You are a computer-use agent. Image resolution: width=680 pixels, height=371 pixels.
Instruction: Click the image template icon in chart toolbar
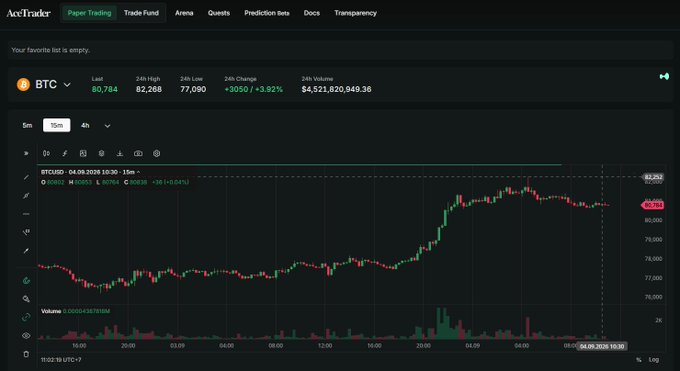point(83,153)
